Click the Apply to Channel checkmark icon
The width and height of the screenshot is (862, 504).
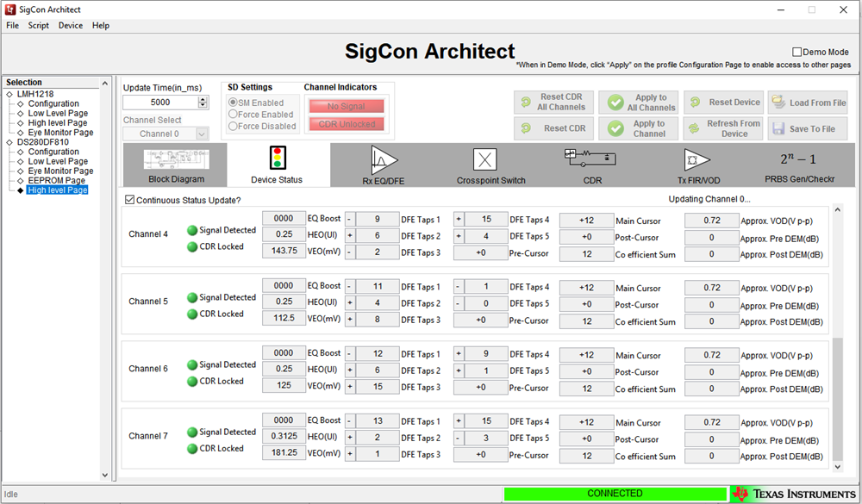pyautogui.click(x=615, y=128)
